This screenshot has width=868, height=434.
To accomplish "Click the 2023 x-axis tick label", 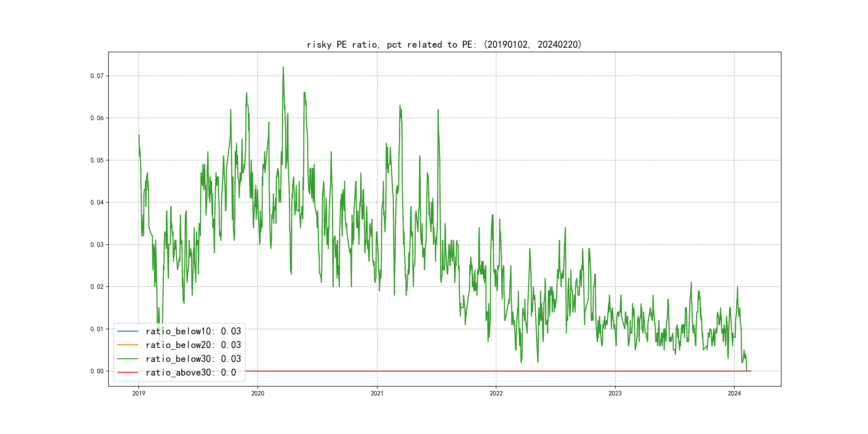I will point(615,393).
